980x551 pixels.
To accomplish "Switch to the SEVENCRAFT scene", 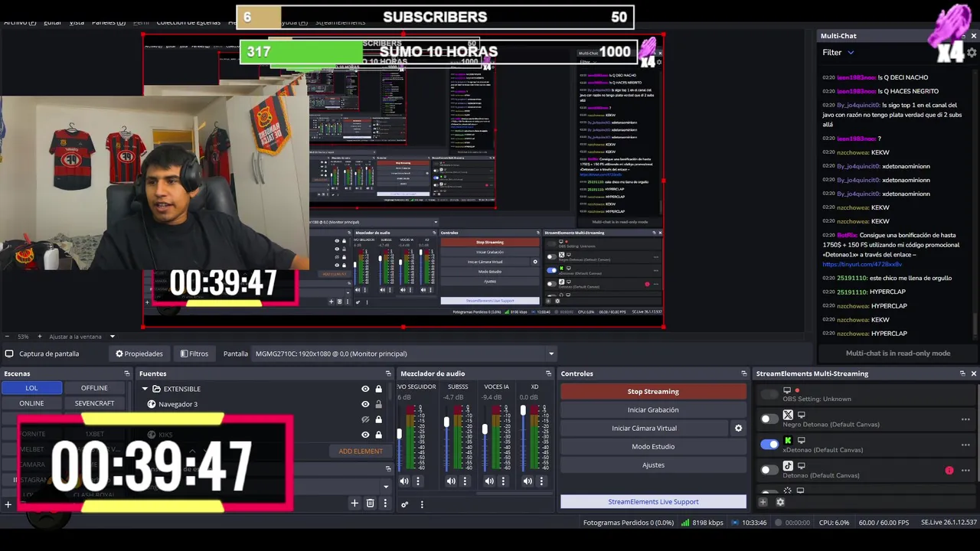I will tap(94, 403).
